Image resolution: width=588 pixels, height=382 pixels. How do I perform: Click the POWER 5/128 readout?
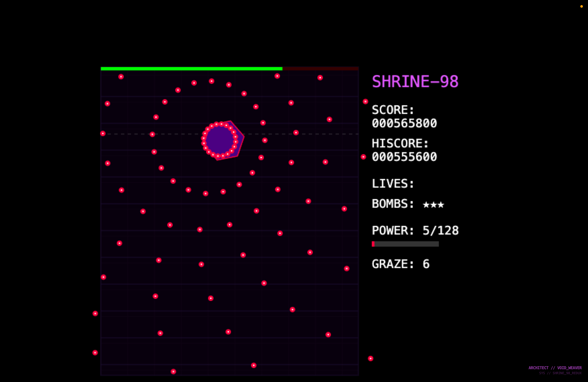click(x=415, y=231)
